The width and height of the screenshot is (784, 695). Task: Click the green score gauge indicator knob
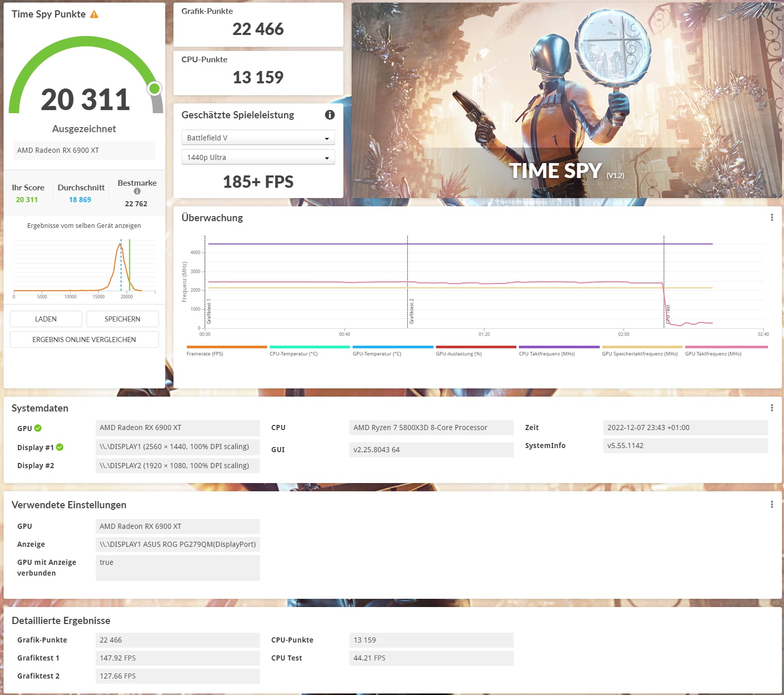point(154,88)
